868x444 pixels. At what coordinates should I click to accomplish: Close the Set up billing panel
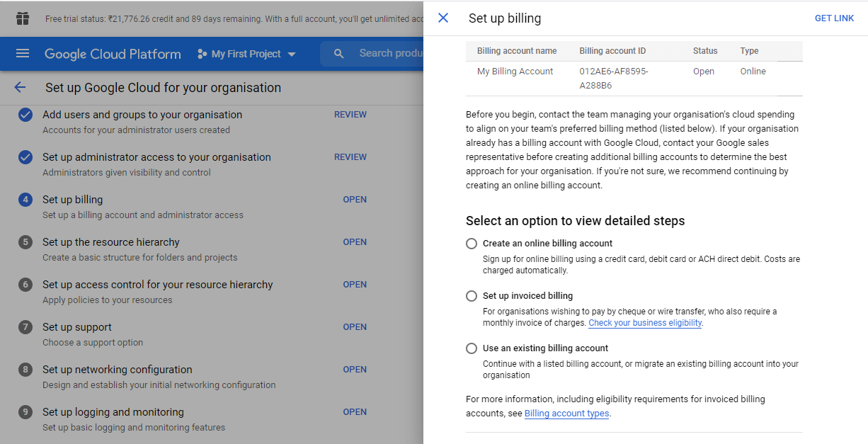click(x=443, y=18)
